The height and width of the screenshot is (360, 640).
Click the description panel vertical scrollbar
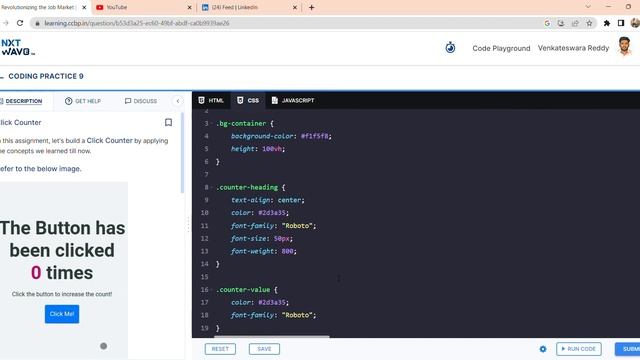pyautogui.click(x=182, y=153)
